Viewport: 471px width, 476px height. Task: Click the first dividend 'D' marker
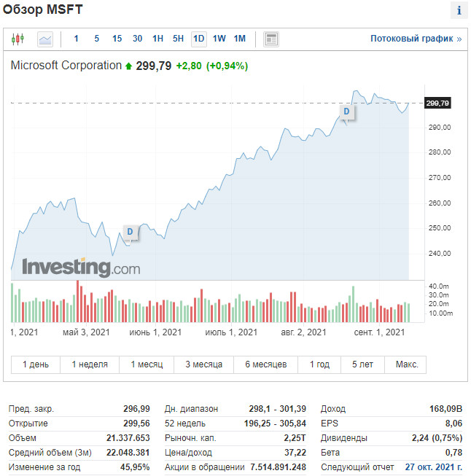[x=130, y=232]
